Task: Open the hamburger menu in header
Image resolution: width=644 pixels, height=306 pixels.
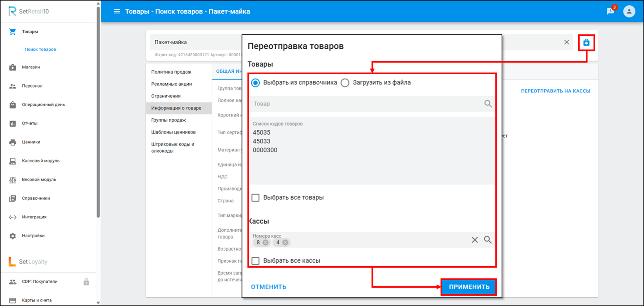Action: tap(117, 11)
